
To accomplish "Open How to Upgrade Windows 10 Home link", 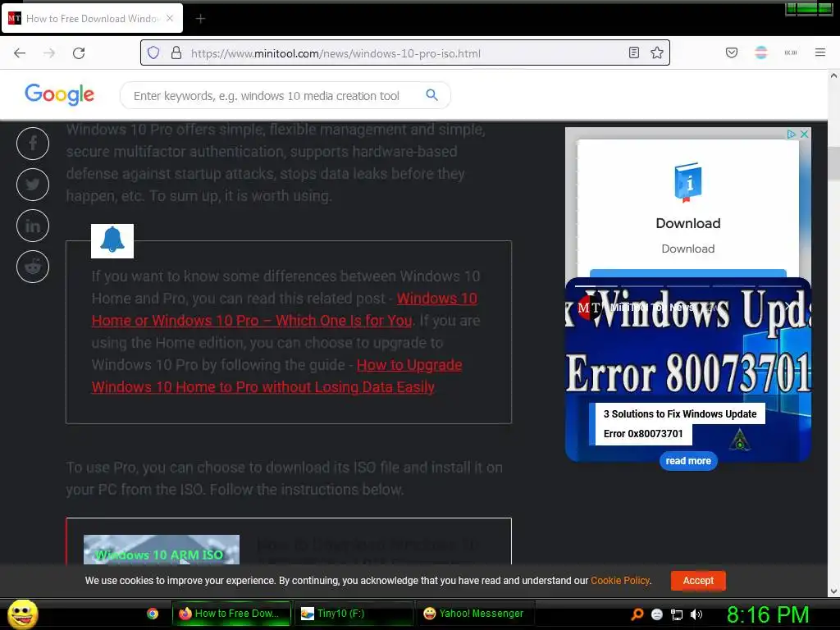I will [277, 376].
